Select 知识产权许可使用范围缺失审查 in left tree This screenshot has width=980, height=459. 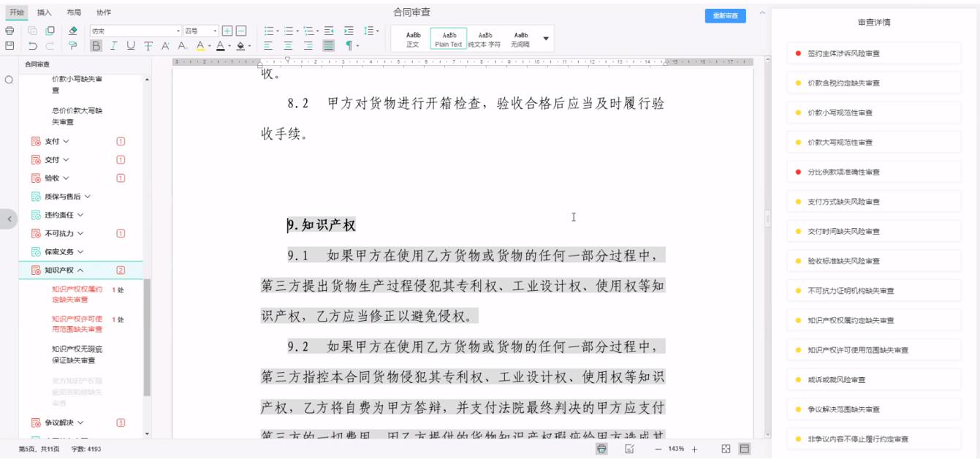78,324
